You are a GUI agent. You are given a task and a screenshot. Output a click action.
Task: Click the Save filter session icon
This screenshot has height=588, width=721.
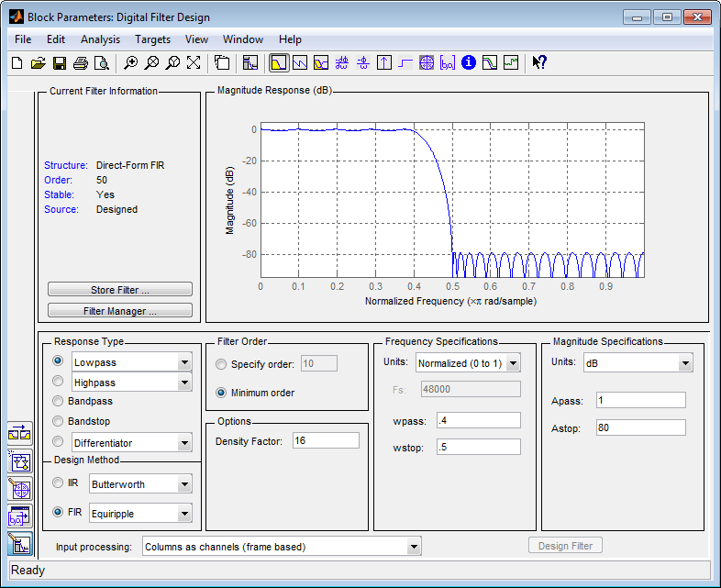pyautogui.click(x=59, y=63)
